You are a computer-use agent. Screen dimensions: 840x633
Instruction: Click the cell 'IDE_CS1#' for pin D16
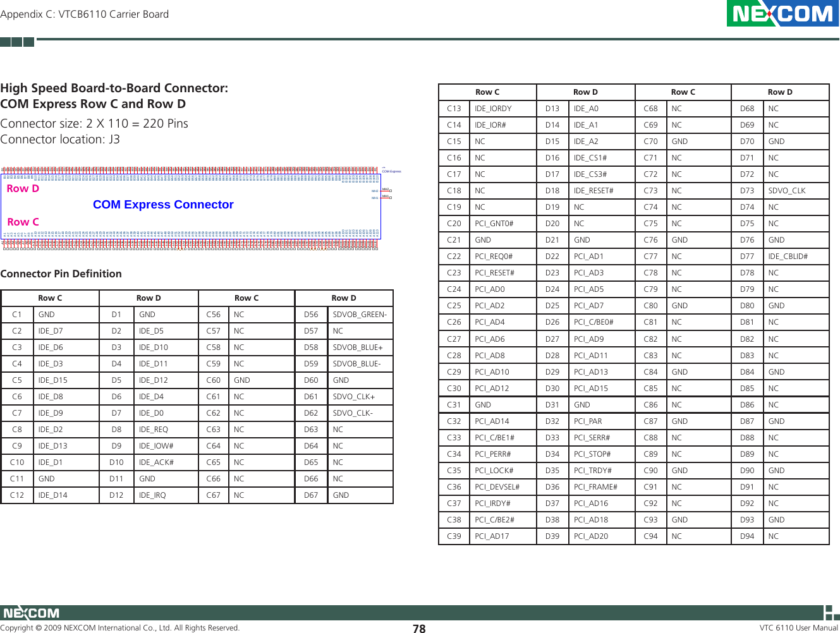(602, 158)
